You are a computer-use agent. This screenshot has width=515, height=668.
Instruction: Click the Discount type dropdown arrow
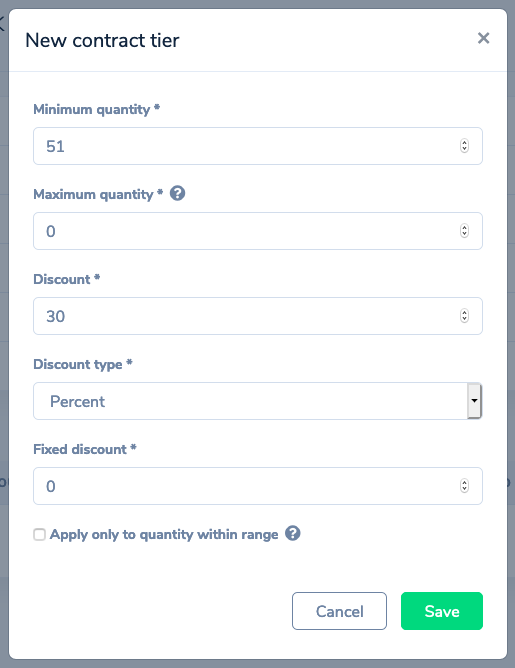[x=474, y=401]
